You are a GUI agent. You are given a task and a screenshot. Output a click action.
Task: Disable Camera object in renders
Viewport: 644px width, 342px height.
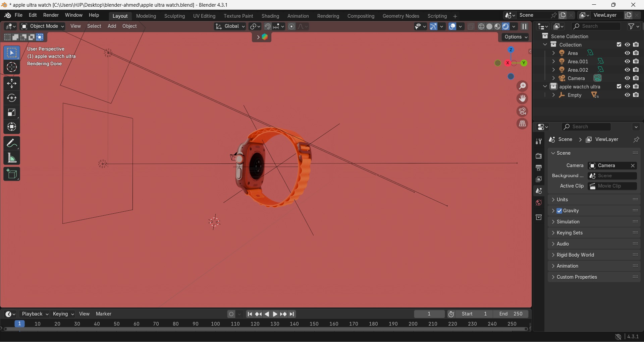[636, 78]
